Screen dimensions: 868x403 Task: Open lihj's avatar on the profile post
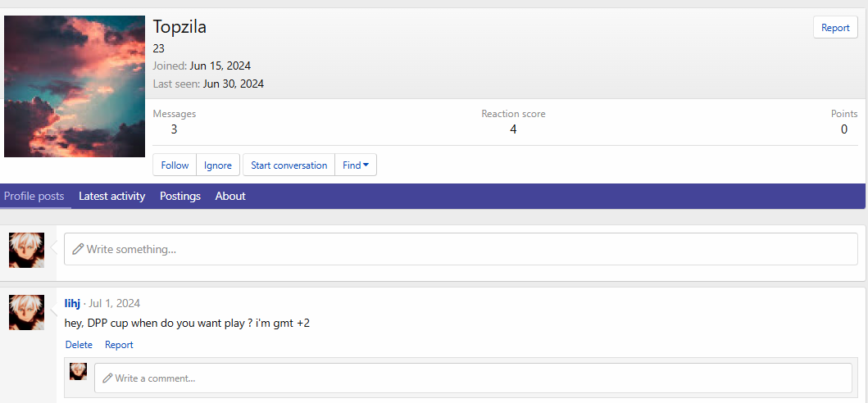26,312
